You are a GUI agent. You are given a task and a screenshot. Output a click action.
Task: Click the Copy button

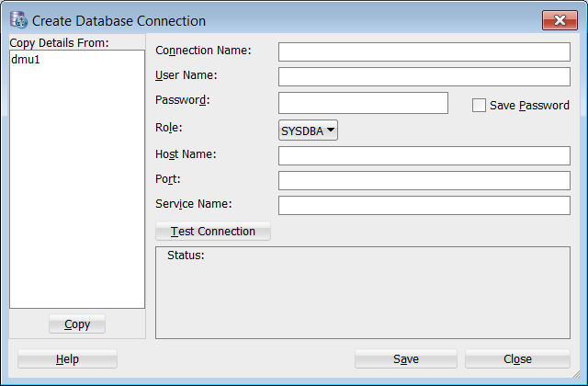click(x=77, y=324)
